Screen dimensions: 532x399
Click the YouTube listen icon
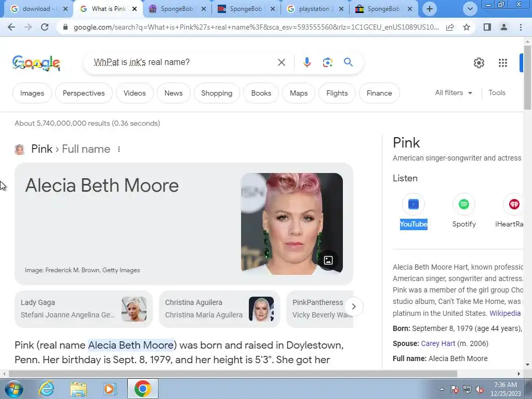pyautogui.click(x=413, y=204)
